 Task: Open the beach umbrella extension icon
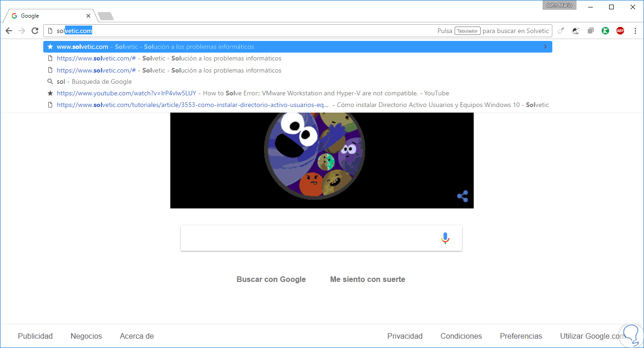pos(576,31)
